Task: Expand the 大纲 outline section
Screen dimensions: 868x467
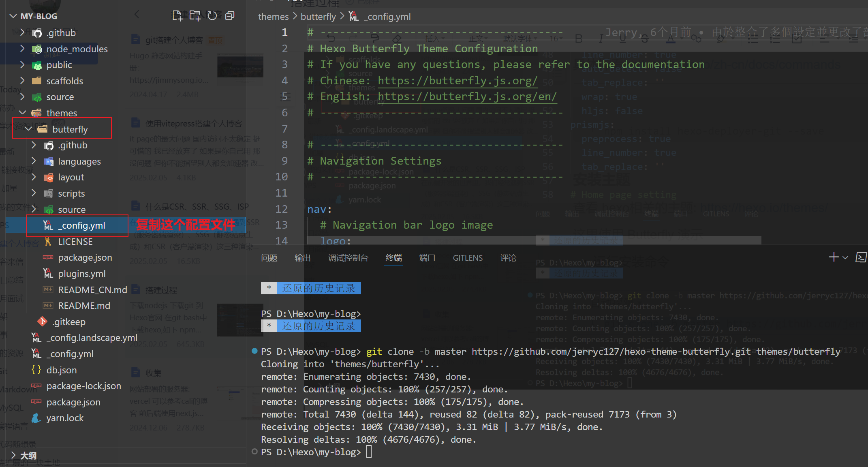Action: (28, 456)
